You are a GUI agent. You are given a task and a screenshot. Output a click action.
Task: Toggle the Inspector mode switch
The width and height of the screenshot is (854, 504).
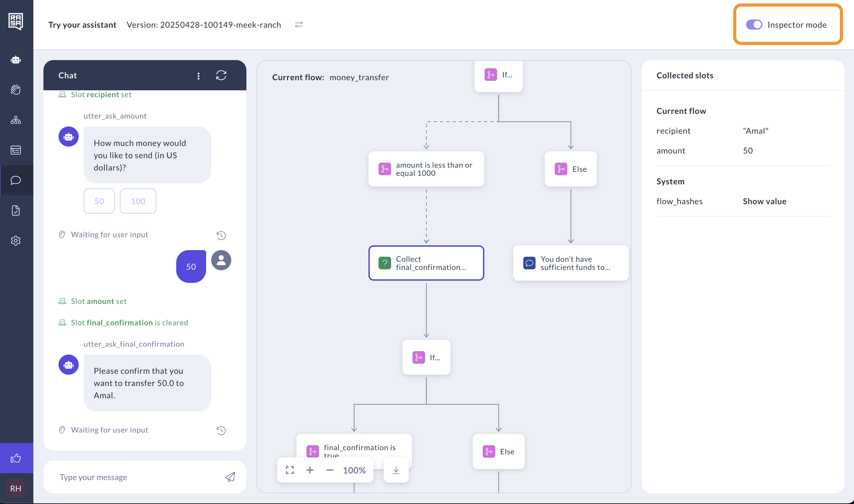[753, 25]
